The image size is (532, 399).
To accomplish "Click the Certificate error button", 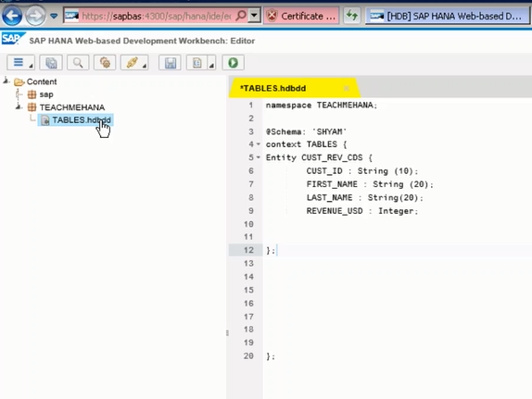I will [x=301, y=16].
